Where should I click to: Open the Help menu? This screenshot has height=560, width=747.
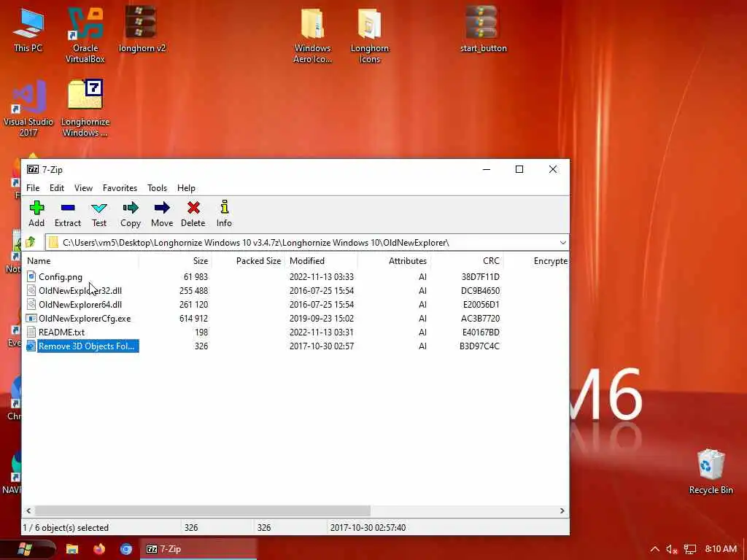[186, 188]
